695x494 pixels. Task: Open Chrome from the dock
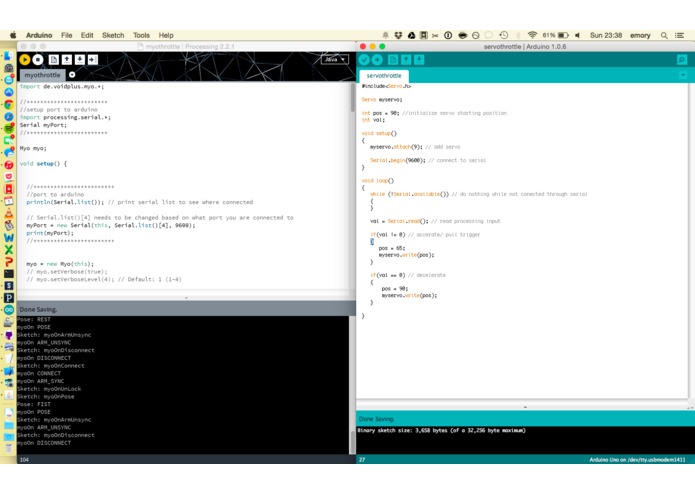[x=9, y=105]
